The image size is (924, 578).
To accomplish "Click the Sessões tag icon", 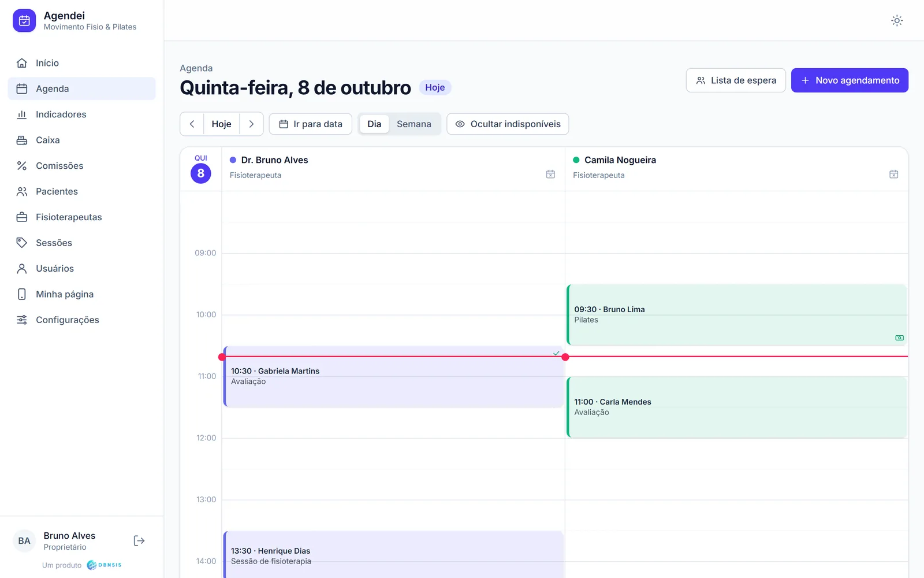I will point(22,243).
